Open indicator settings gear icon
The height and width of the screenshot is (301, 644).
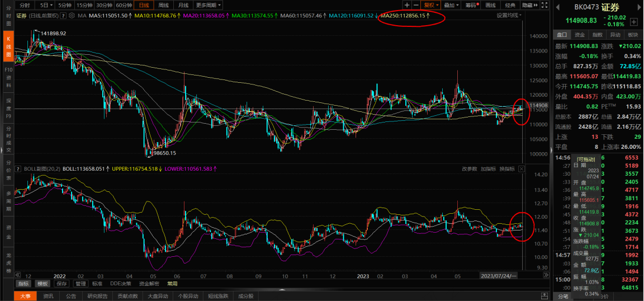click(x=72, y=16)
